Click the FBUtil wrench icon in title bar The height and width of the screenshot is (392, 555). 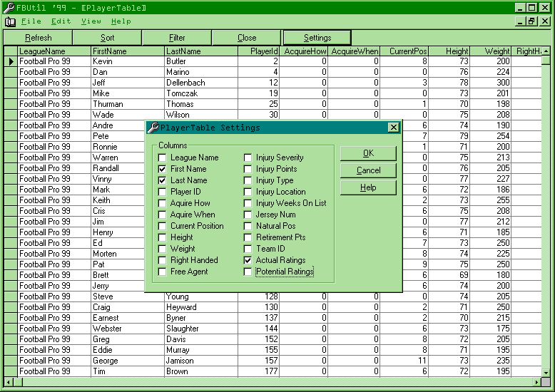coord(9,7)
